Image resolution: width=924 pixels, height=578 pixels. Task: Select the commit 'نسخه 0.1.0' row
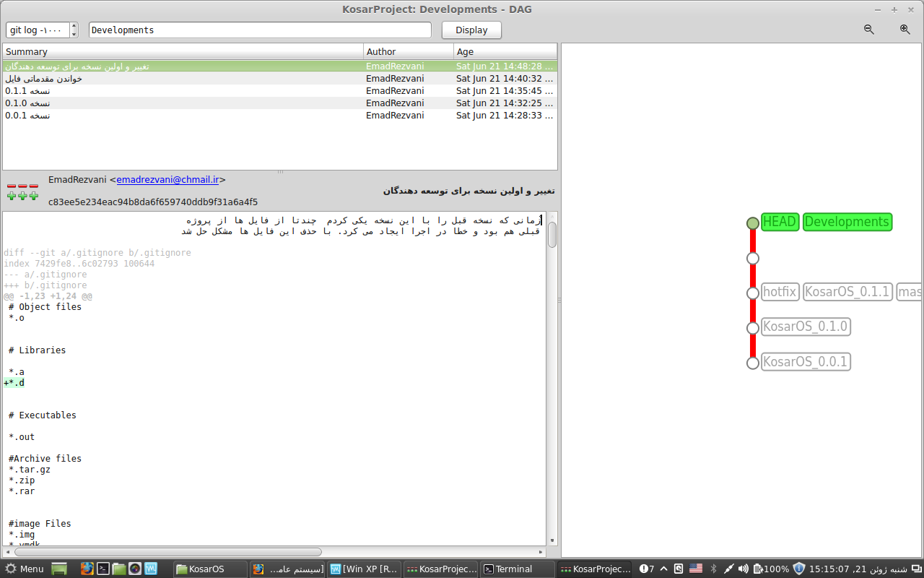pos(180,103)
